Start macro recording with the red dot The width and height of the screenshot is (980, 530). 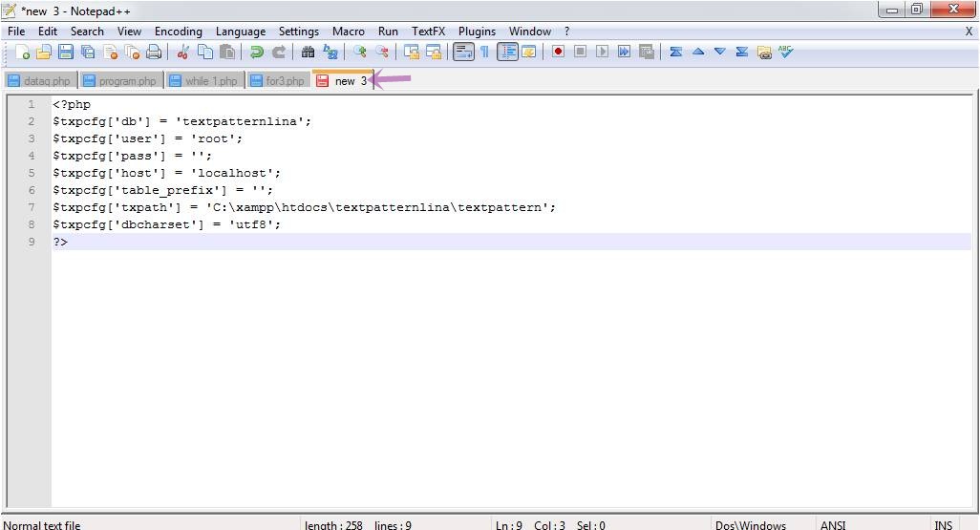[x=558, y=53]
